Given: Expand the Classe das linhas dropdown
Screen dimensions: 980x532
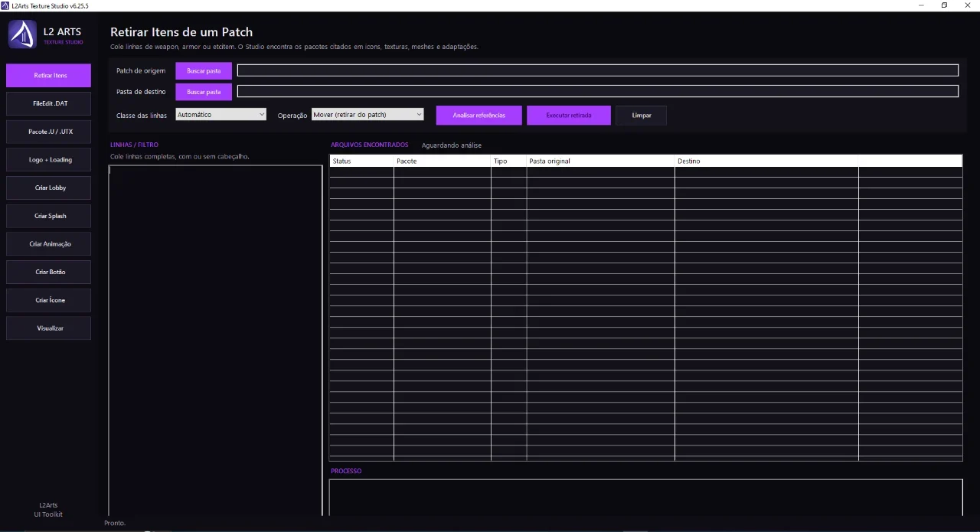Looking at the screenshot, I should 220,114.
